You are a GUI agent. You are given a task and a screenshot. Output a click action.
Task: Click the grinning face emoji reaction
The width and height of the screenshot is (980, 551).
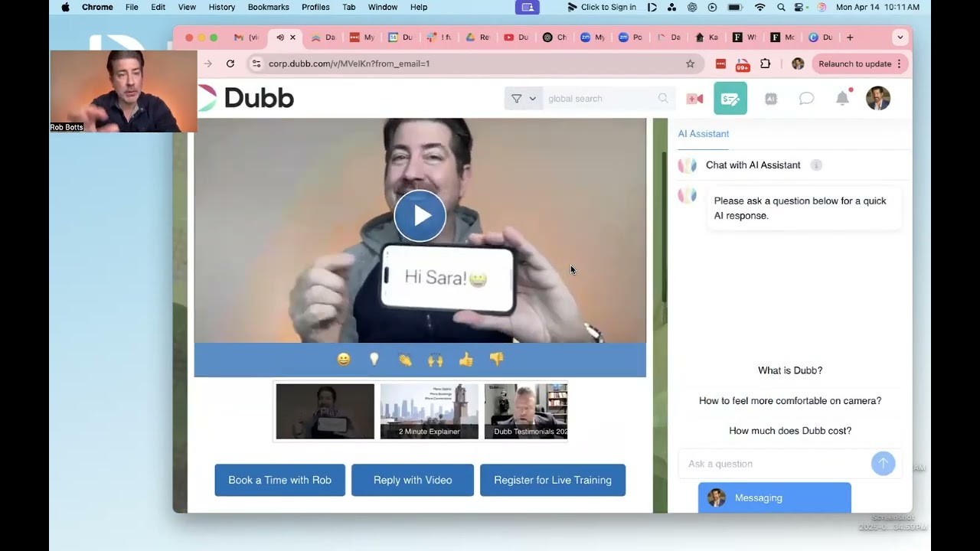(x=344, y=359)
